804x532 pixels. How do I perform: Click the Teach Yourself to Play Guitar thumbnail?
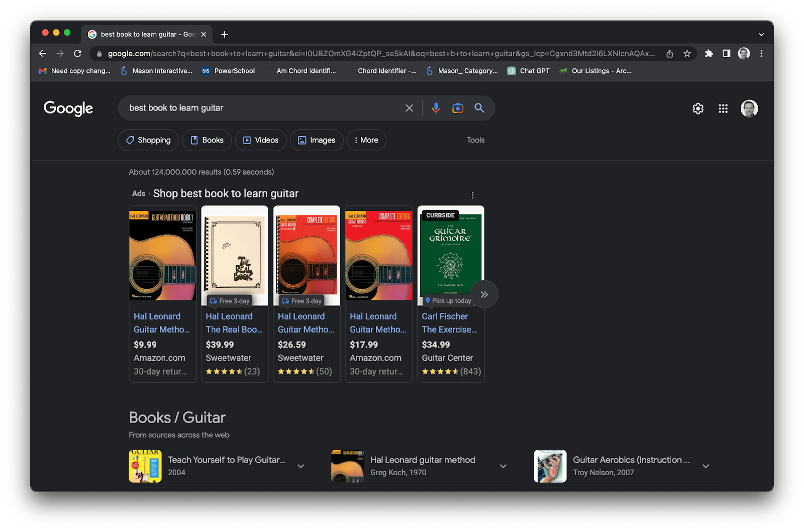click(145, 466)
